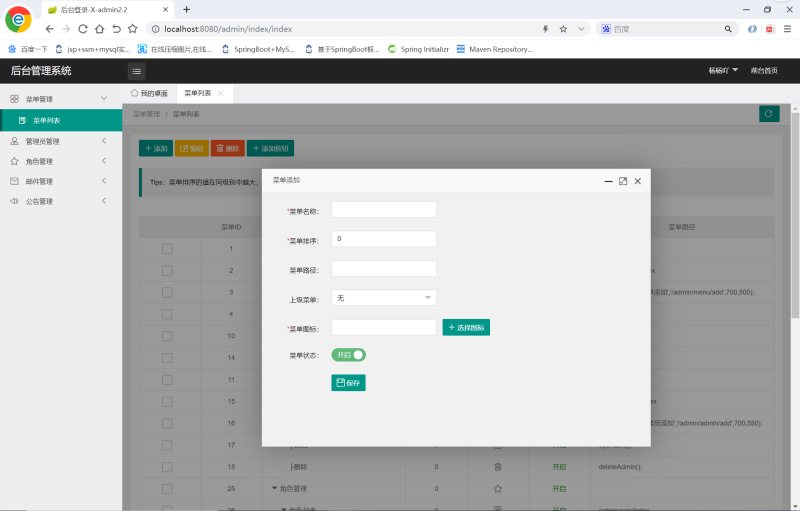
Task: Select 菜单列表 in the sidebar
Action: pos(61,120)
